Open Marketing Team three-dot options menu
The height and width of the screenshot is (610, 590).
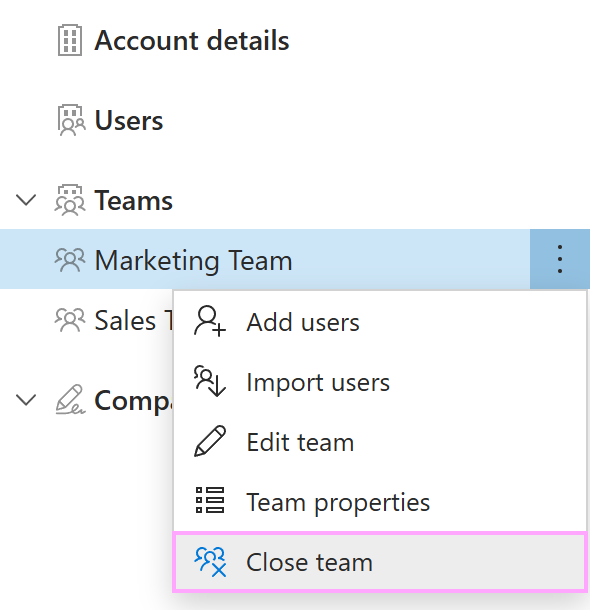(x=560, y=259)
